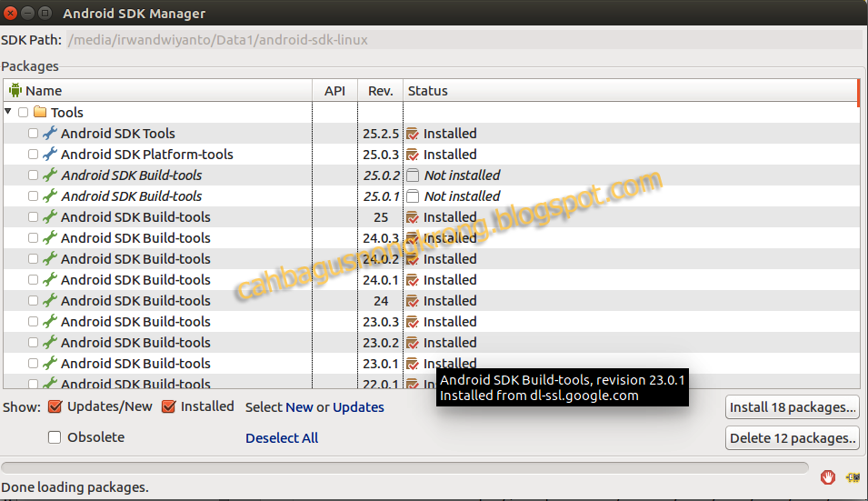Image resolution: width=868 pixels, height=501 pixels.
Task: Check the Build-tools revision 25 checkbox
Action: [34, 217]
